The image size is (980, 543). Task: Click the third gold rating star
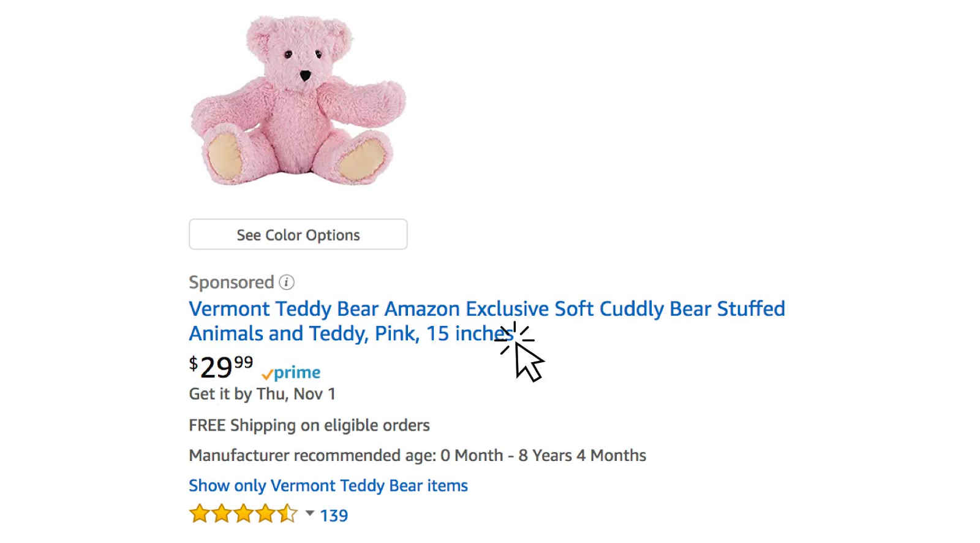pos(243,514)
